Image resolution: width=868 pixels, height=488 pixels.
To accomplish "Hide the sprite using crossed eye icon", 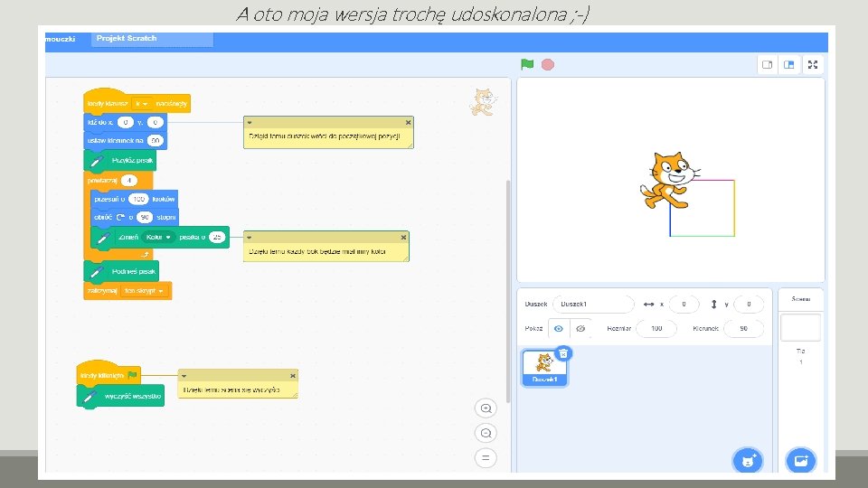I will pyautogui.click(x=580, y=329).
